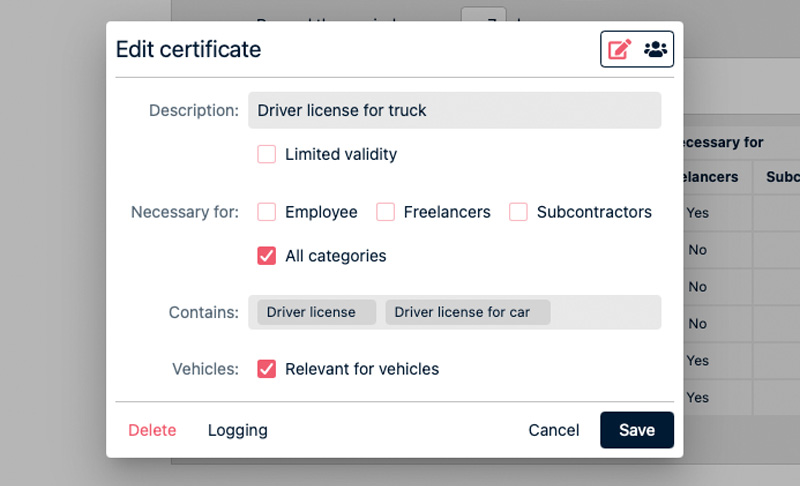
Task: Check the Employee checkbox
Action: 267,212
